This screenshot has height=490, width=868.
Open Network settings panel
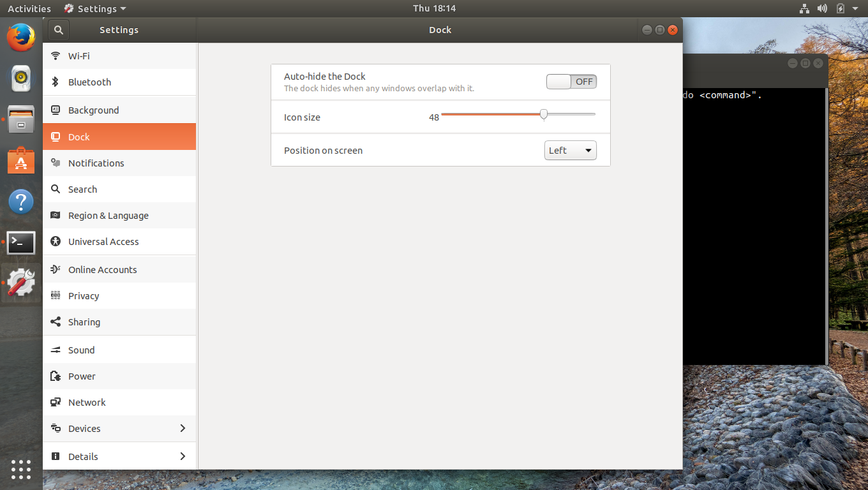click(119, 403)
